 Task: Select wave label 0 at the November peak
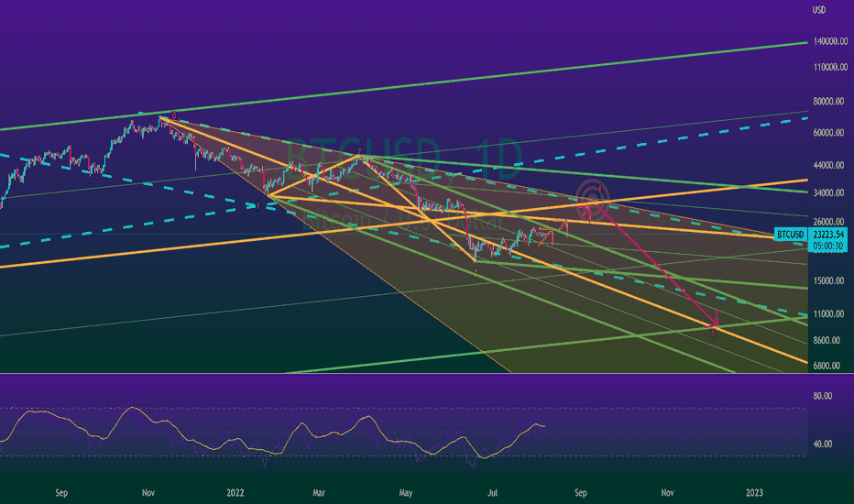tap(174, 116)
